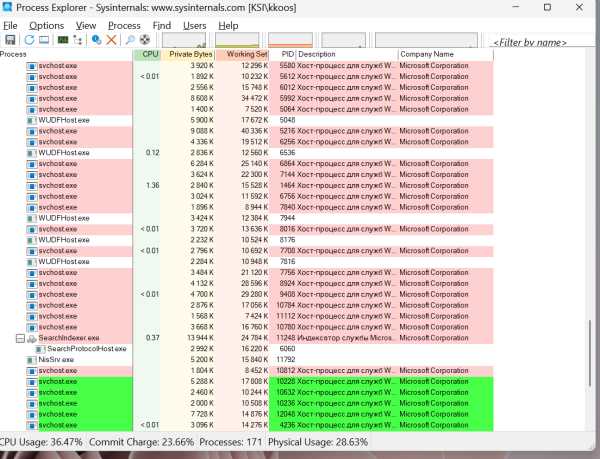Open the Process menu
600x459 pixels.
click(x=124, y=26)
